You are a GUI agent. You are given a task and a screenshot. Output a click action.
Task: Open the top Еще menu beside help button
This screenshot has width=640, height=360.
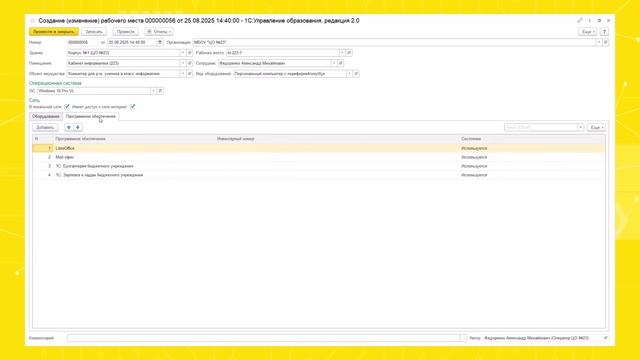tap(588, 31)
